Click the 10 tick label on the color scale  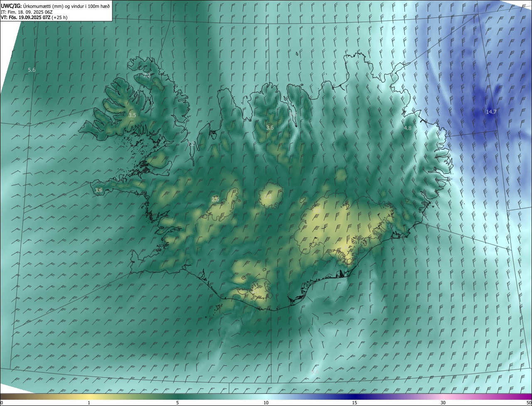(x=266, y=403)
